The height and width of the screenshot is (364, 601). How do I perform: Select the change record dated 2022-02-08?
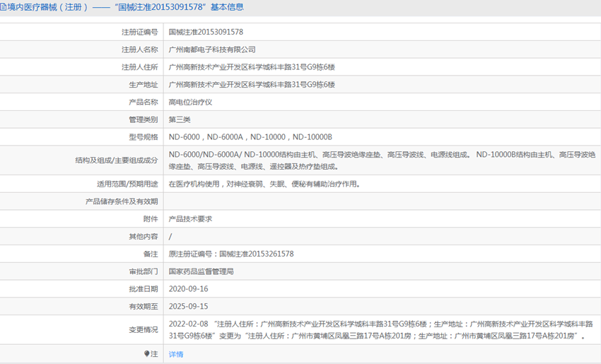point(381,330)
